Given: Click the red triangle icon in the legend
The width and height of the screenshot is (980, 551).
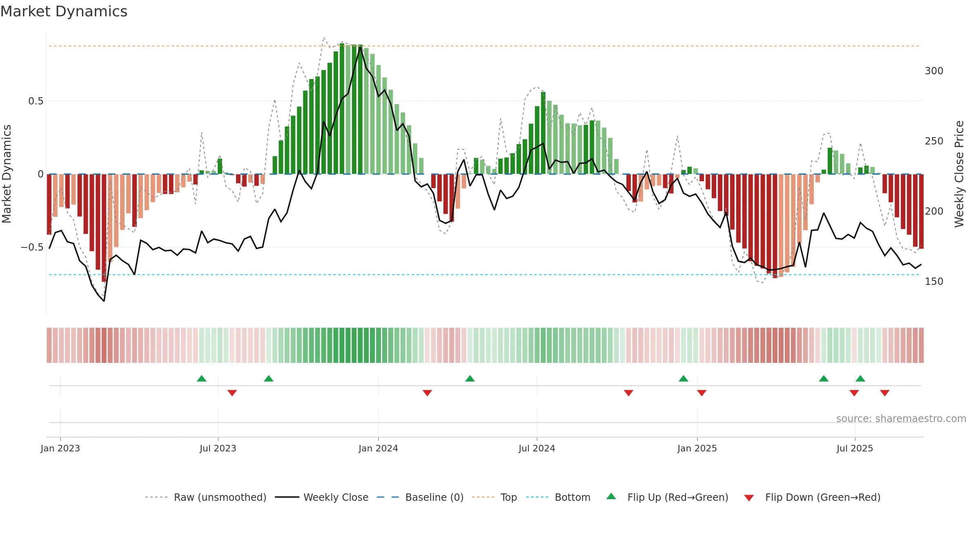Looking at the screenshot, I should (x=749, y=498).
